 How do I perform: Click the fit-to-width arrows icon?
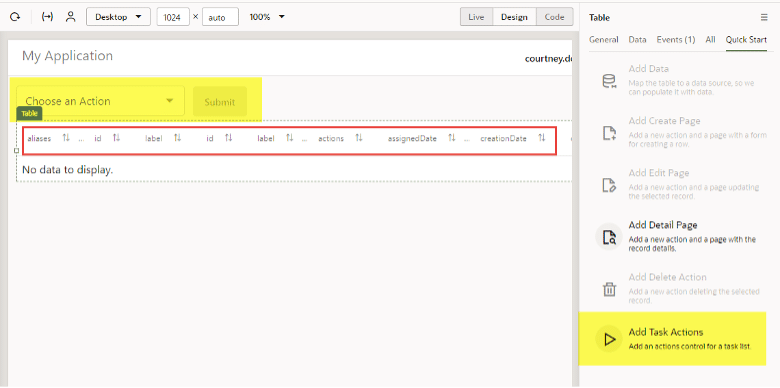click(47, 17)
